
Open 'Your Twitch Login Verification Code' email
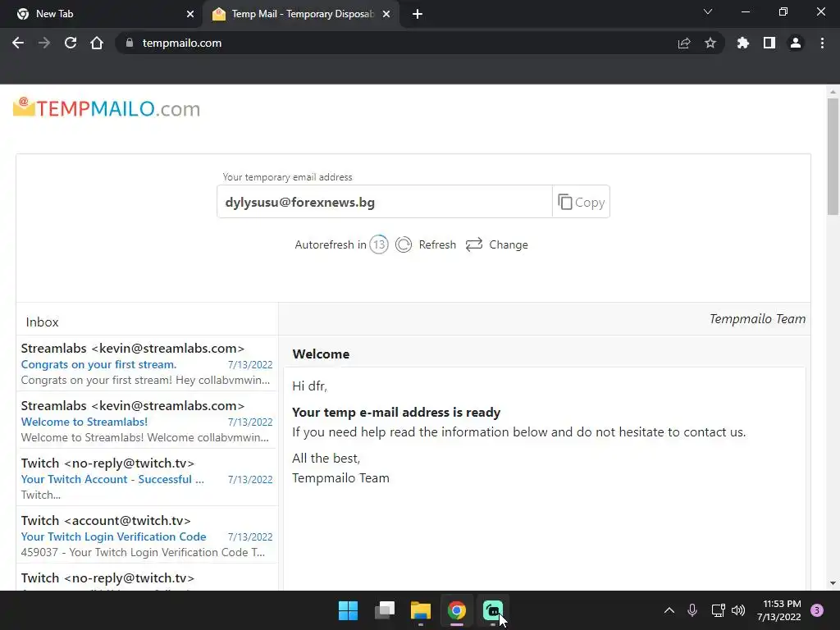coord(113,536)
